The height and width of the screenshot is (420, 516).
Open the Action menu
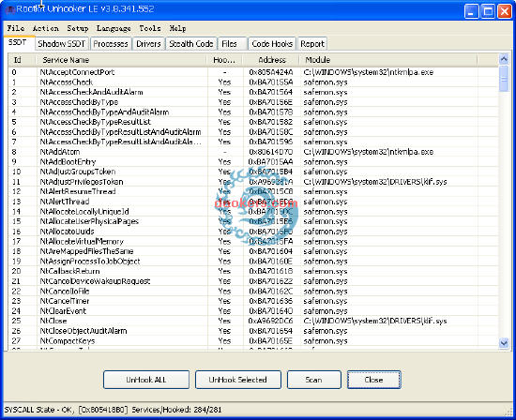[45, 28]
